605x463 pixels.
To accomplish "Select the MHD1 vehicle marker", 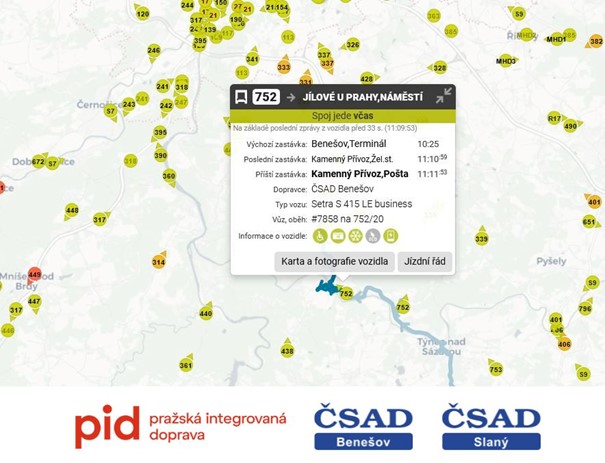I will (556, 39).
